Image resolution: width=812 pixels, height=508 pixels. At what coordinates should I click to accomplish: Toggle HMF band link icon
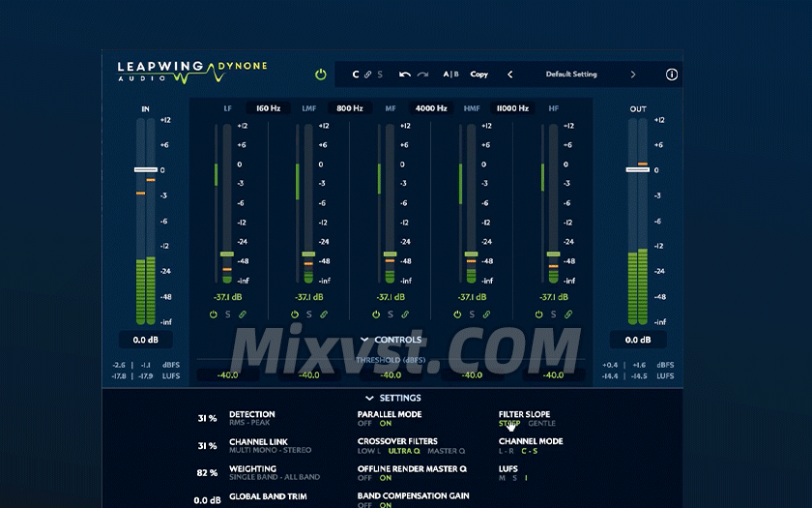tap(486, 314)
